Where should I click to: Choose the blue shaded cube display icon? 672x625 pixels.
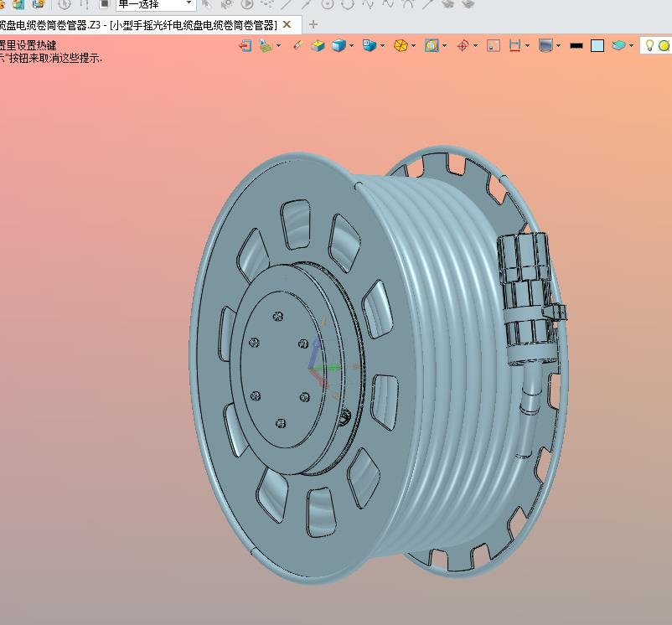coord(339,45)
